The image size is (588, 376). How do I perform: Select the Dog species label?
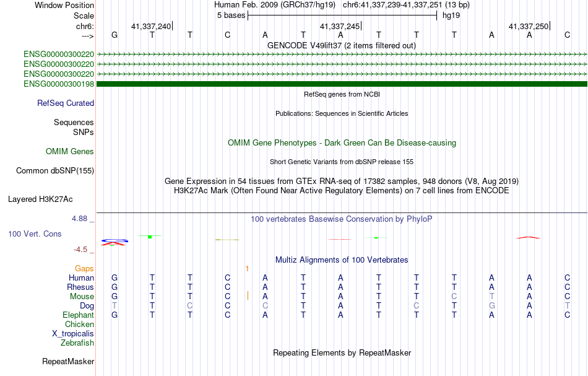coord(87,306)
